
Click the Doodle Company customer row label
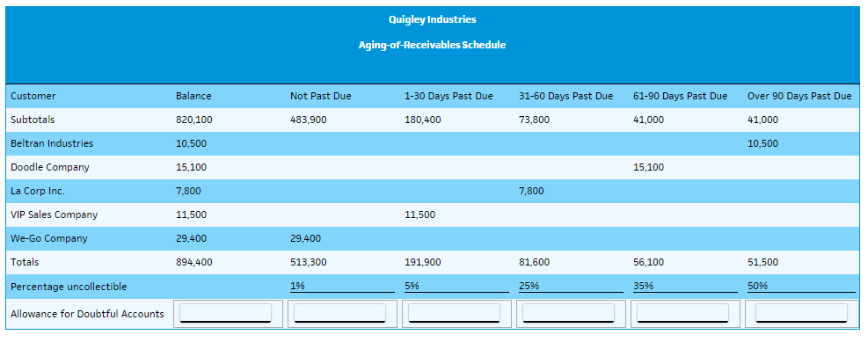coord(50,167)
